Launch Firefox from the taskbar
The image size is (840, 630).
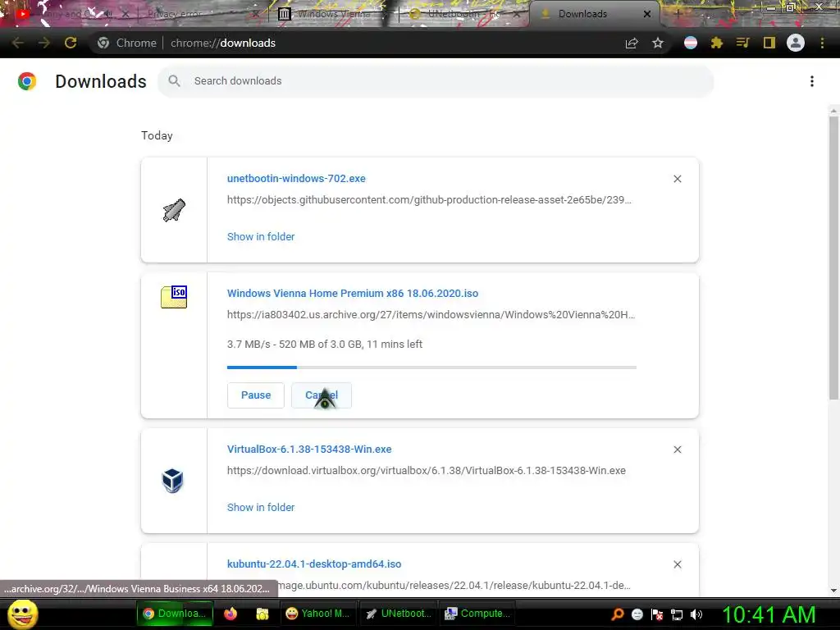[231, 614]
